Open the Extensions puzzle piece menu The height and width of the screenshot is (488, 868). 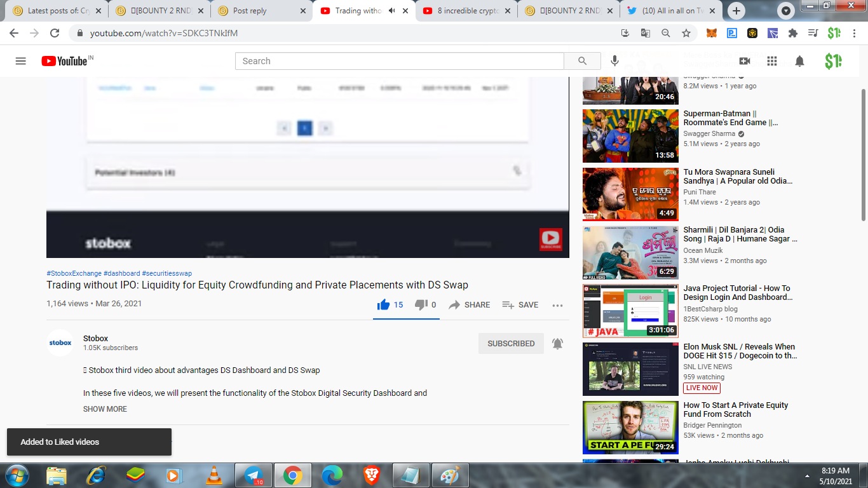coord(792,33)
